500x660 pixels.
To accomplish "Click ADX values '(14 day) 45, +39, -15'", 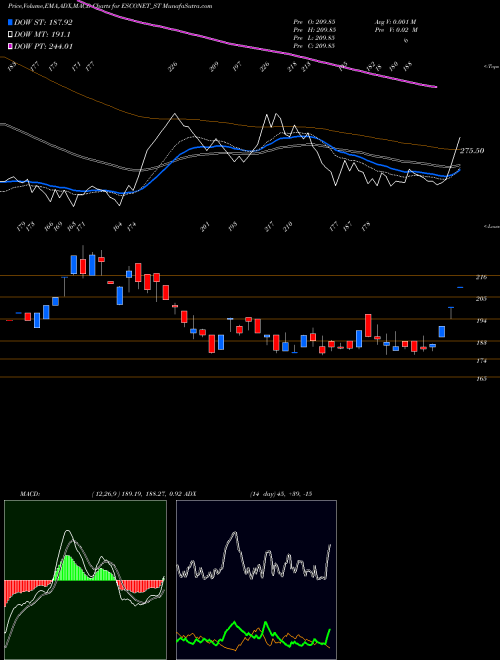I will point(280,494).
